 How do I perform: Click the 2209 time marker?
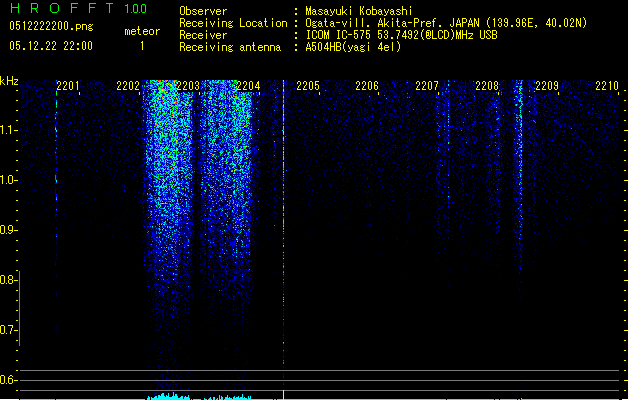[x=547, y=85]
